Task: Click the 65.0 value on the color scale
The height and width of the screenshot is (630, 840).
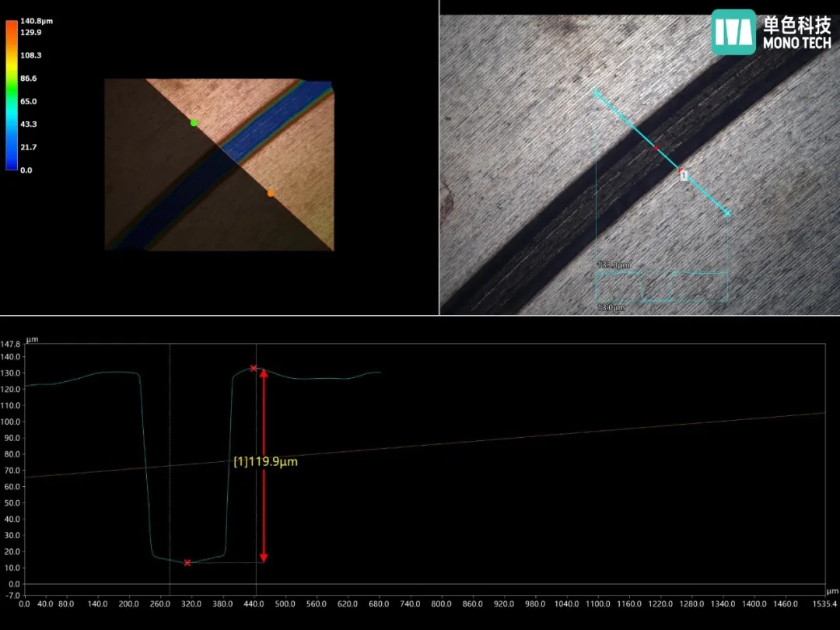Action: [x=29, y=101]
